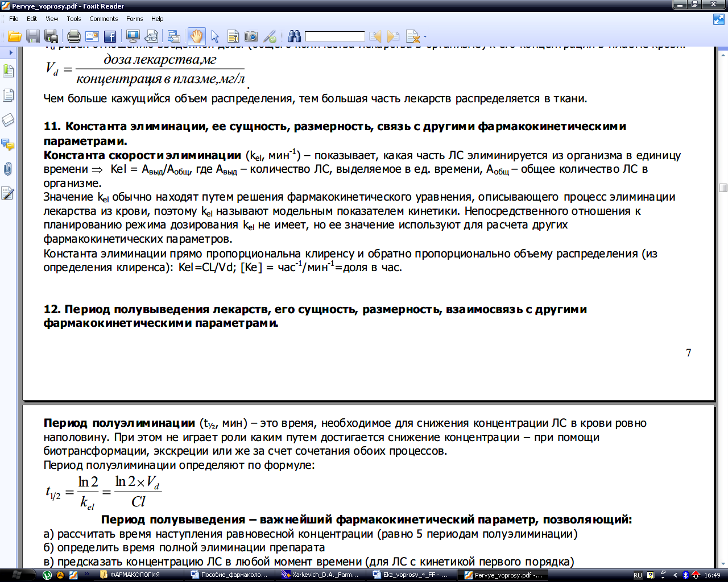This screenshot has width=728, height=582.
Task: Click the RU language indicator
Action: pos(638,575)
